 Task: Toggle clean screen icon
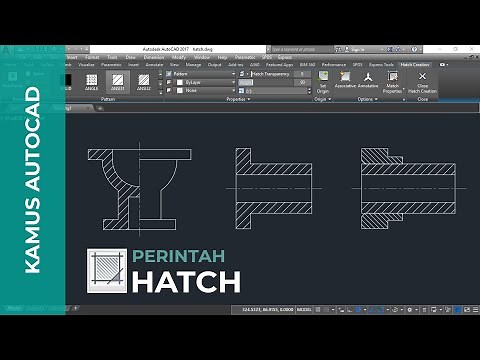coord(467,310)
